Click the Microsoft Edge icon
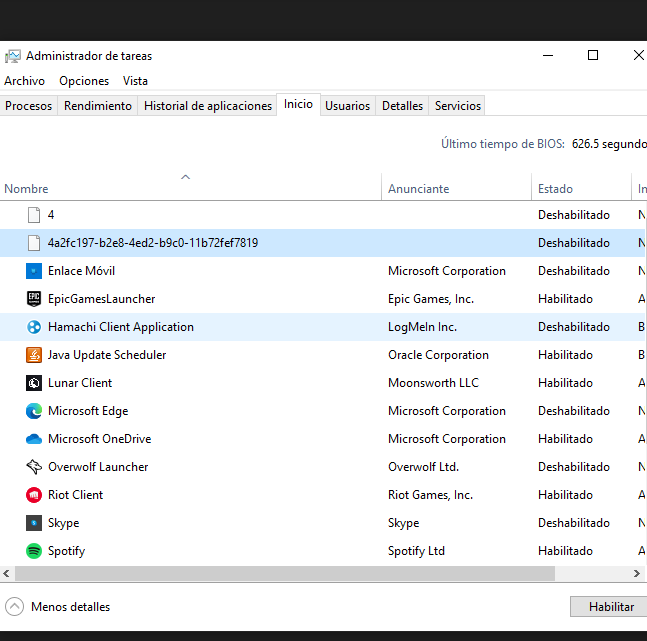The width and height of the screenshot is (647, 641). click(34, 411)
